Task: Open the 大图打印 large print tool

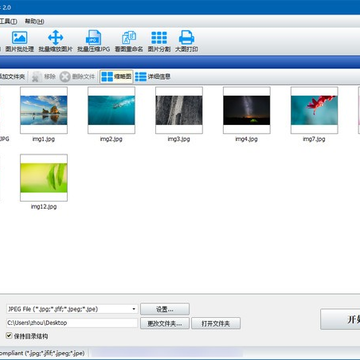Action: 187,41
